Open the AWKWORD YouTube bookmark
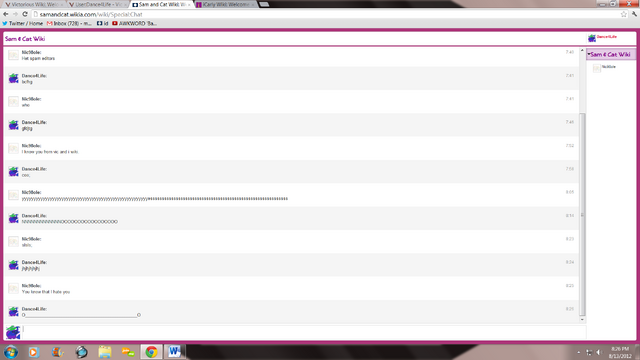The image size is (640, 360). 134,23
